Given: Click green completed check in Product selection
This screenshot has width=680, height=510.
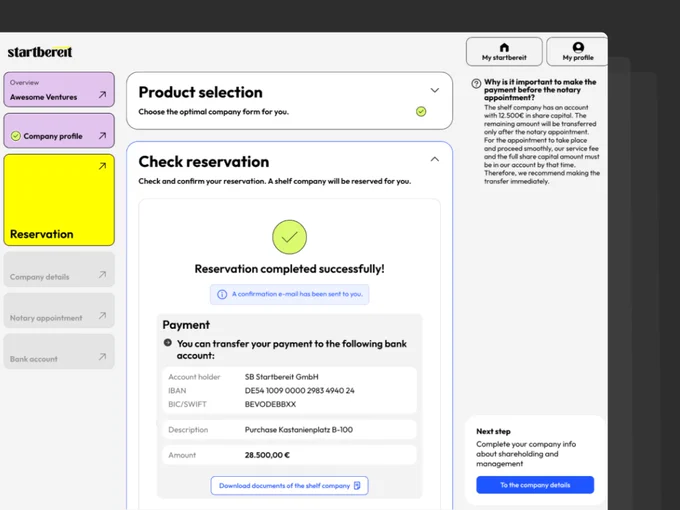Looking at the screenshot, I should pyautogui.click(x=421, y=111).
